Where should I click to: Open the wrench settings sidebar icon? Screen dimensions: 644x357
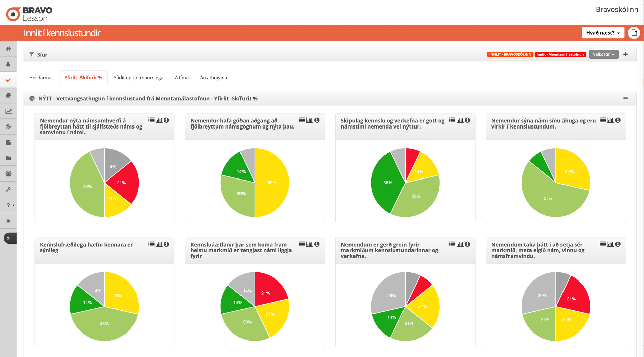coord(8,190)
